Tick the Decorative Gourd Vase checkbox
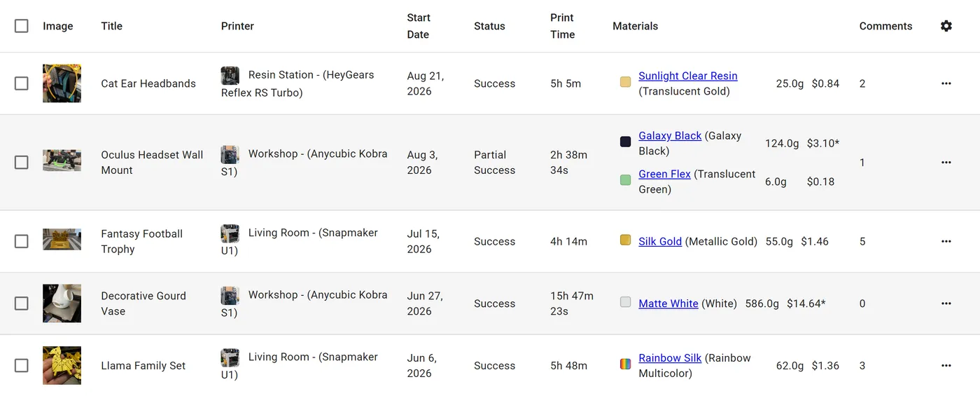980x396 pixels. click(22, 303)
